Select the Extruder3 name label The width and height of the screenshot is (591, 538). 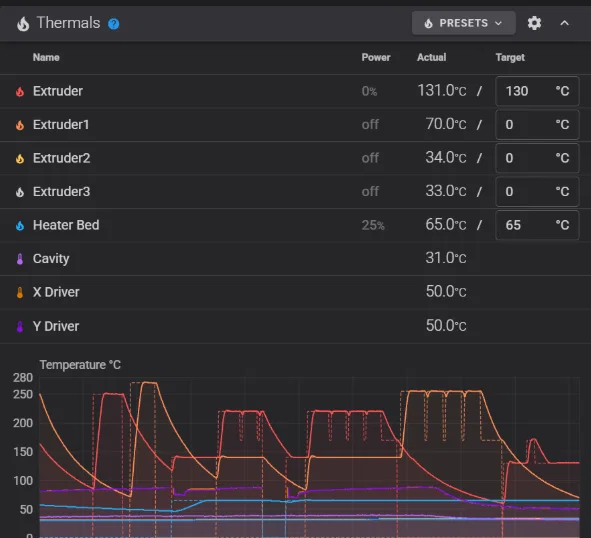(61, 192)
